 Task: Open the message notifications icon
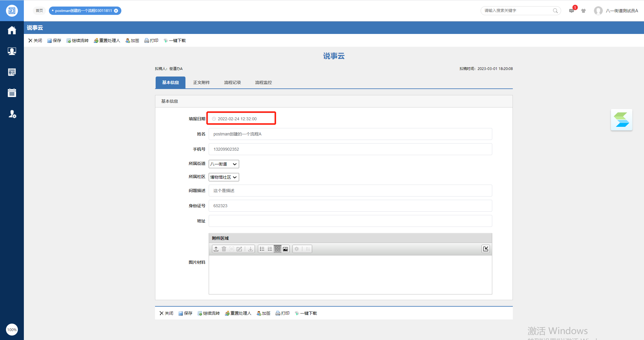coord(571,11)
